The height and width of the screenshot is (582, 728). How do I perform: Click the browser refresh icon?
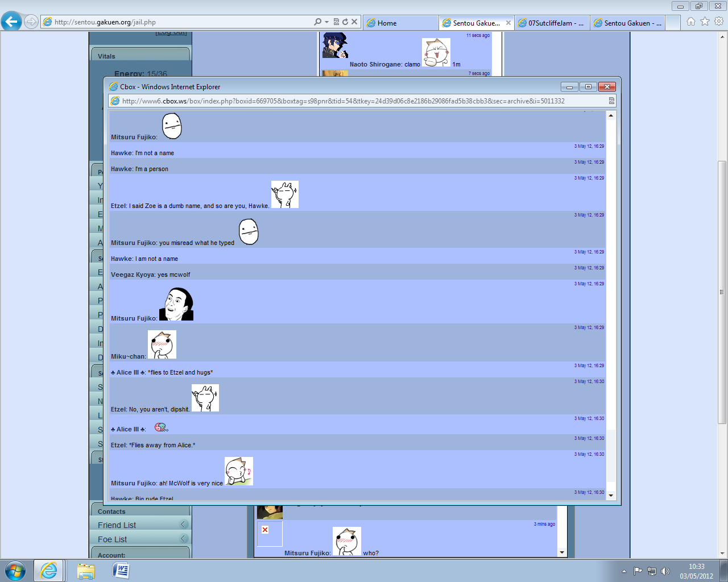(x=345, y=22)
